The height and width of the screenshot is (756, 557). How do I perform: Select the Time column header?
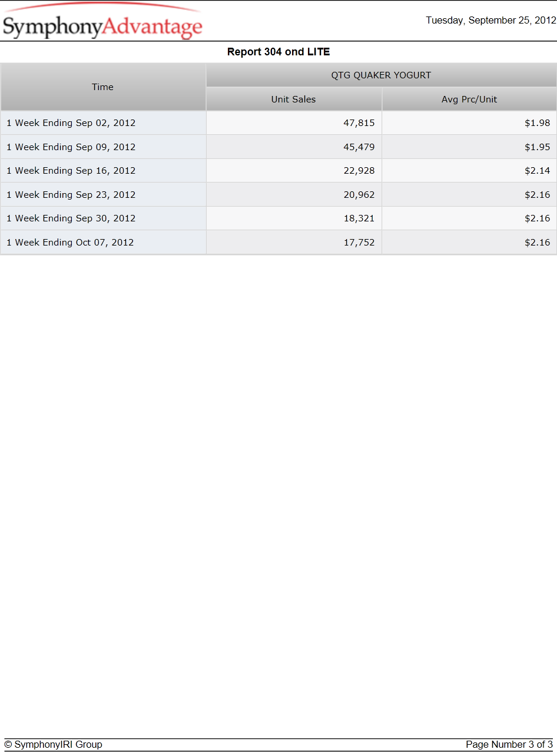tap(103, 87)
